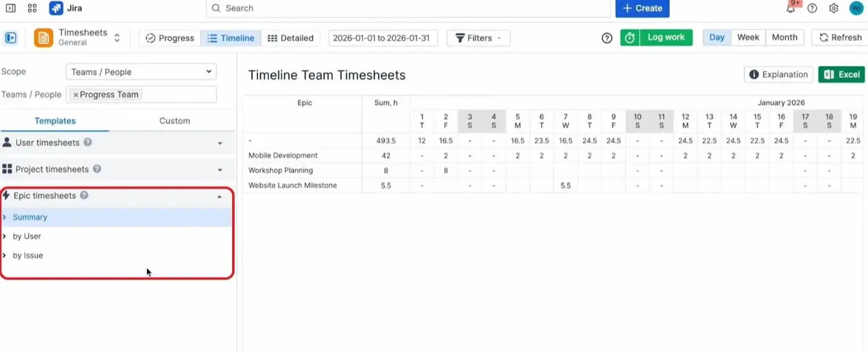The image size is (868, 353).
Task: Open the Scope dropdown showing Teams / People
Action: point(140,71)
